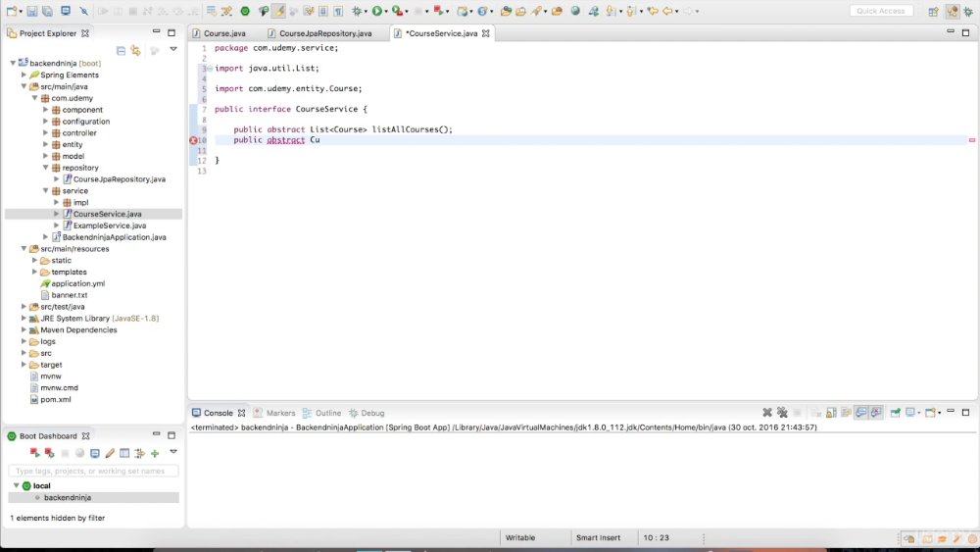
Task: Click the Save button in the toolbar
Action: 32,11
